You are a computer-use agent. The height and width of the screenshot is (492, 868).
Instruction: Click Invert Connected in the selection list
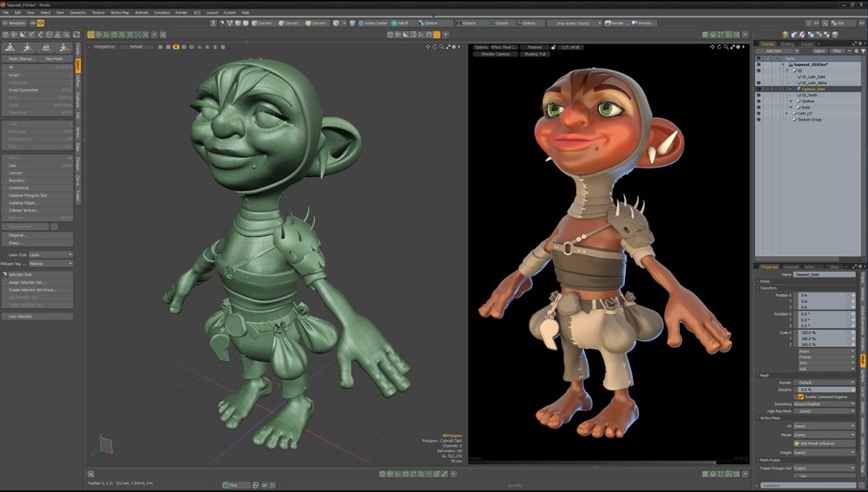[x=37, y=89]
